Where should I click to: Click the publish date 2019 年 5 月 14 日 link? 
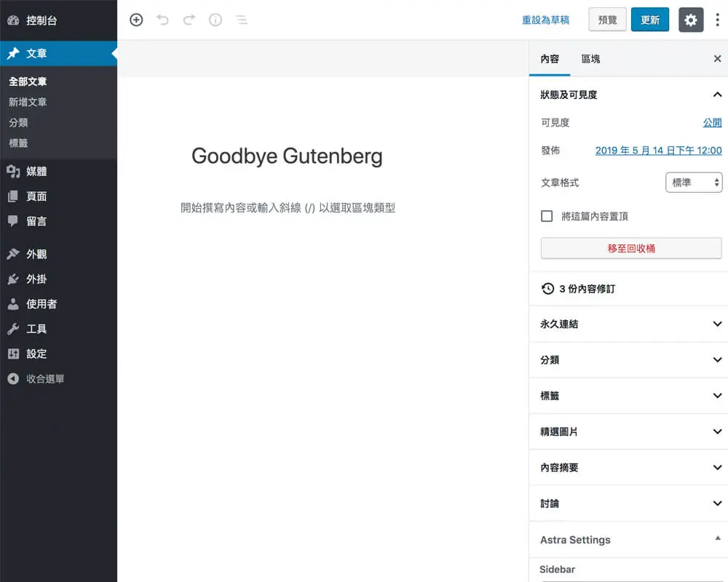coord(658,151)
